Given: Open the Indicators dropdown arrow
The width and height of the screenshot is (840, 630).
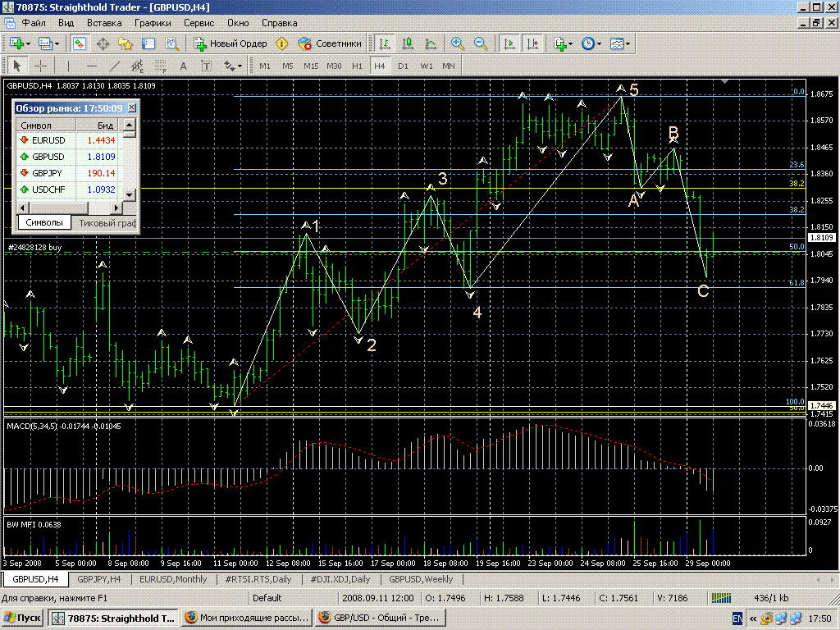Looking at the screenshot, I should [571, 44].
